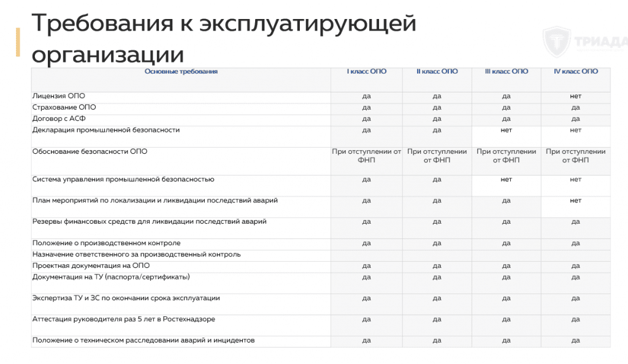Select IV класс 'нет' for Декларация промышленной безопасности
The height and width of the screenshot is (364, 628).
click(x=575, y=130)
